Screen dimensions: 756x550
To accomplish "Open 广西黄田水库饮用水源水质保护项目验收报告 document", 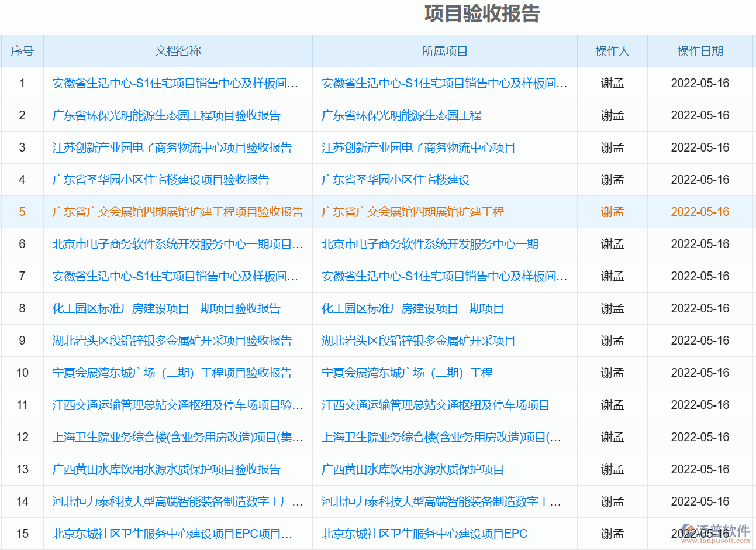I will point(166,469).
